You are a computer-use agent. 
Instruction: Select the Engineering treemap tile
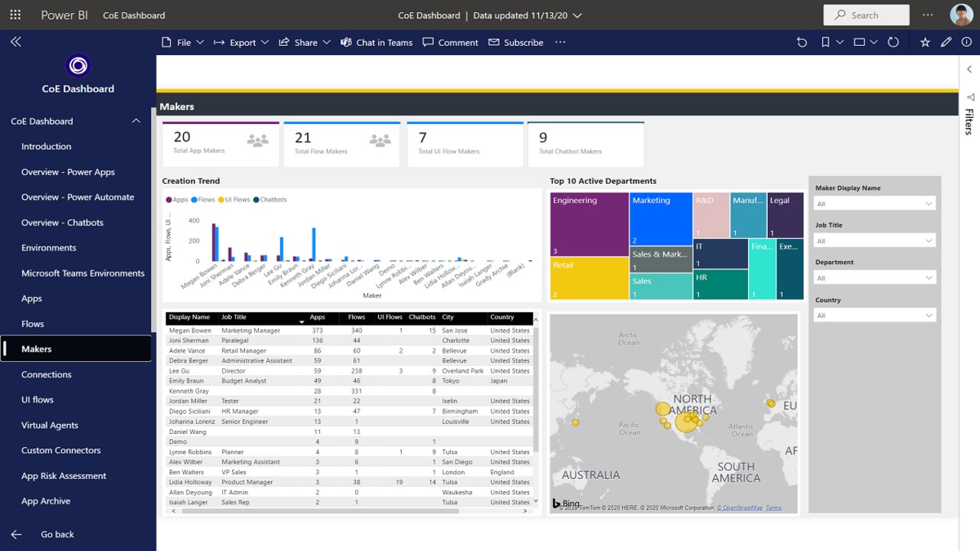590,224
